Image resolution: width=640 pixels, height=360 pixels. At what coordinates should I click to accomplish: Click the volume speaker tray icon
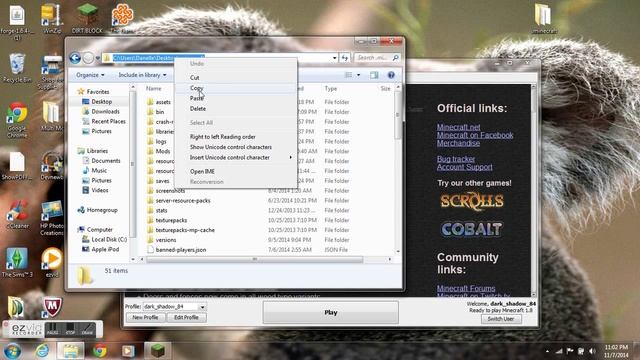[592, 351]
